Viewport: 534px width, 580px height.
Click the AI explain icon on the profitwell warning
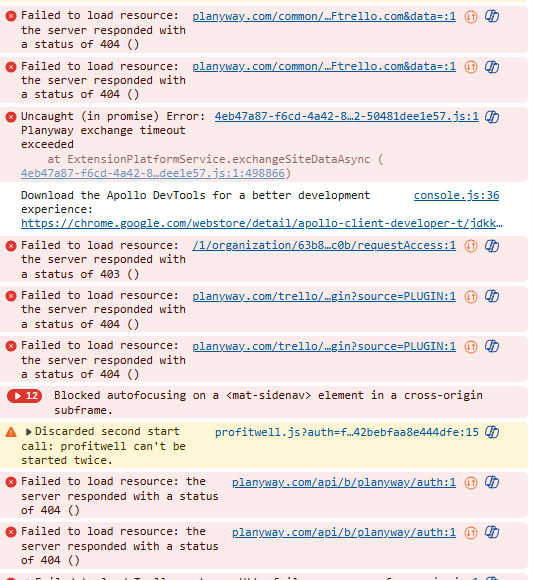coord(492,432)
